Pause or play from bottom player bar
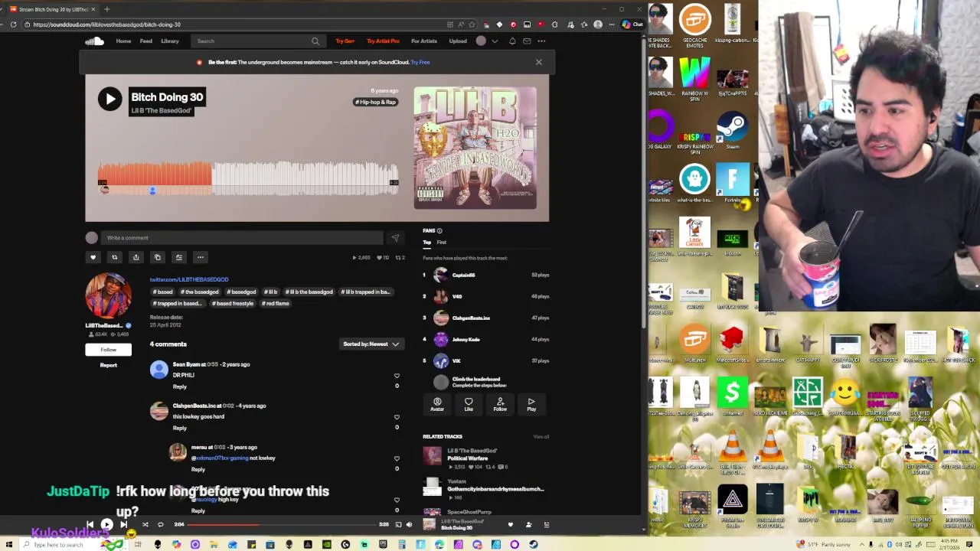 click(106, 525)
